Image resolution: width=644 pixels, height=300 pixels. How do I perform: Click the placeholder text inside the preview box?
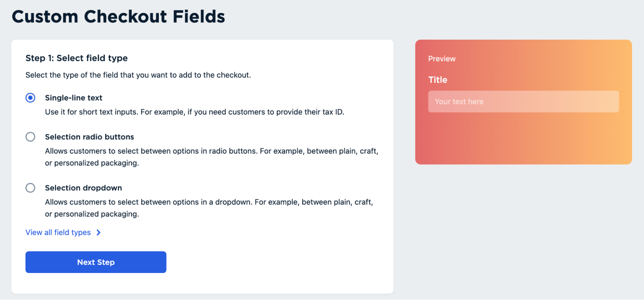click(459, 101)
